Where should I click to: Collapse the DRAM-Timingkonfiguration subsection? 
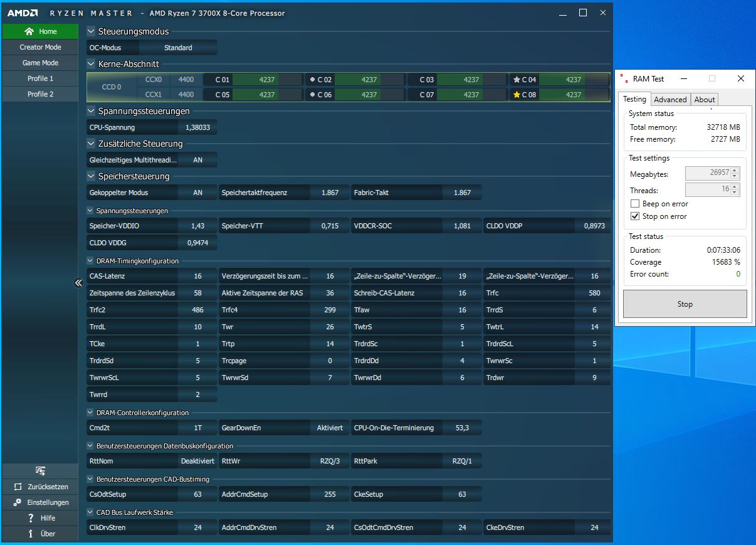click(91, 261)
